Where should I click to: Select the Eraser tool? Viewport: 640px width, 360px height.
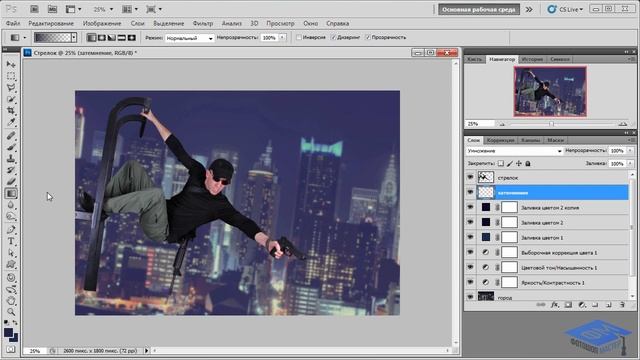(11, 182)
